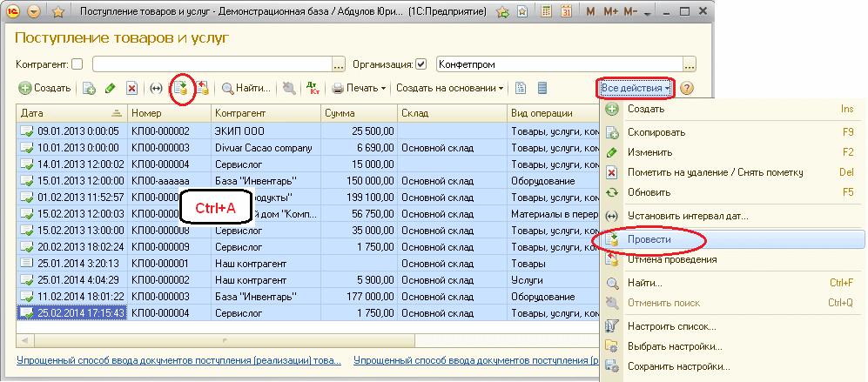Click the post document (Провести) toolbar icon
868x382 pixels.
pos(180,88)
